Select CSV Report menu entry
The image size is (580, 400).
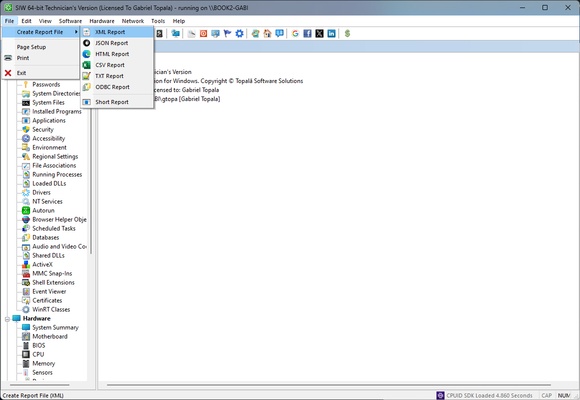click(117, 65)
